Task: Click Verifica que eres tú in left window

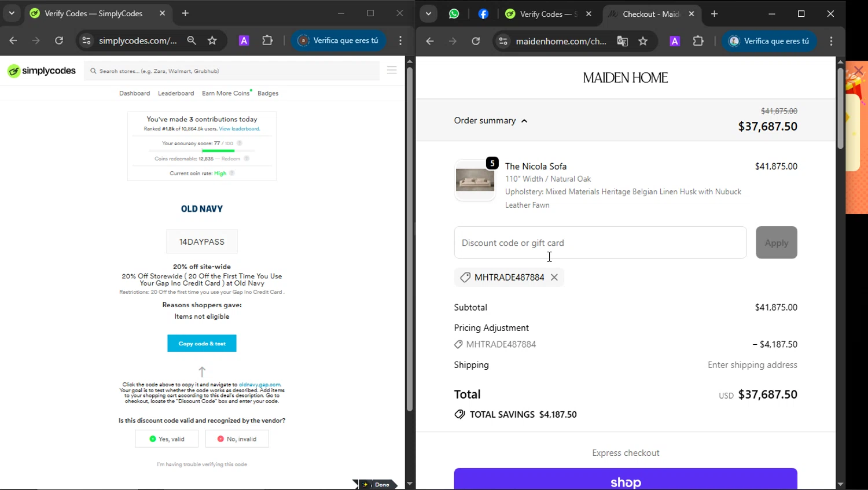Action: tap(339, 40)
